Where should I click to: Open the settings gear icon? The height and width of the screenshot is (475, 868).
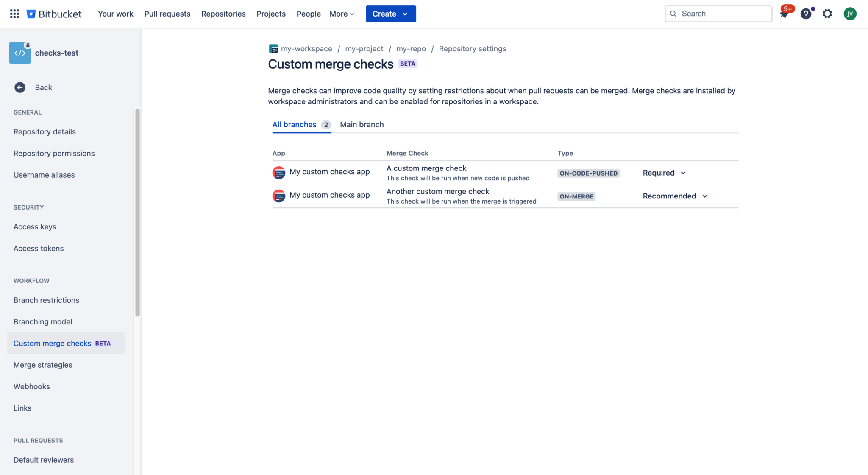[827, 14]
